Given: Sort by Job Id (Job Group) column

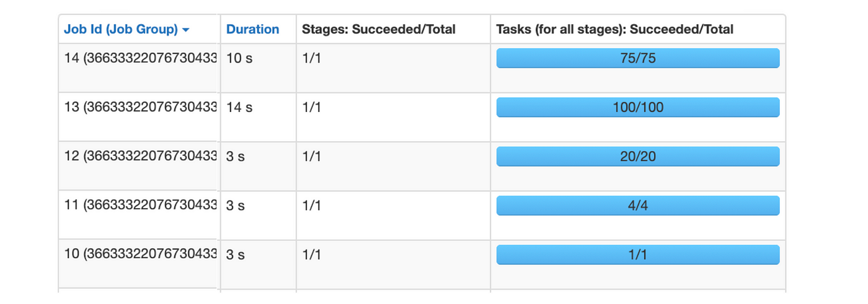Looking at the screenshot, I should tap(122, 29).
